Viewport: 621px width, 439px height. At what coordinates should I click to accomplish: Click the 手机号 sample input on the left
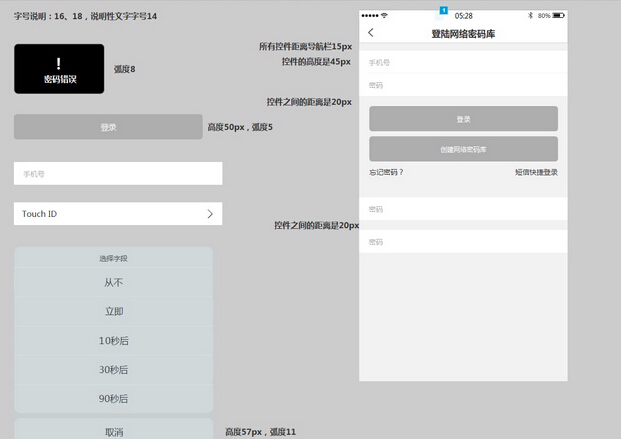[118, 174]
